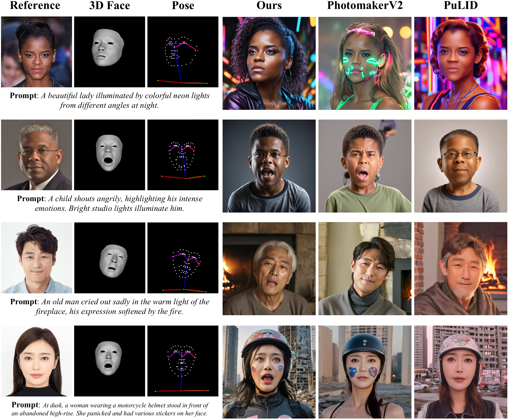Click the PhotomakerV2 column header
The width and height of the screenshot is (509, 420).
[x=365, y=5]
